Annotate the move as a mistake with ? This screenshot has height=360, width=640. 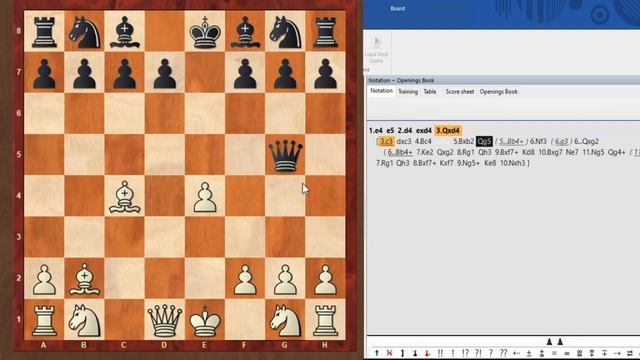491,353
